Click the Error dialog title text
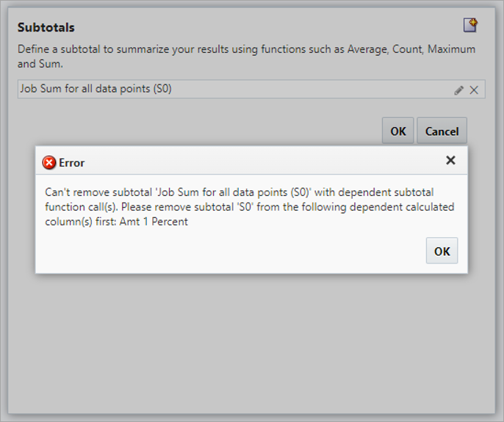This screenshot has height=422, width=504. pyautogui.click(x=72, y=163)
